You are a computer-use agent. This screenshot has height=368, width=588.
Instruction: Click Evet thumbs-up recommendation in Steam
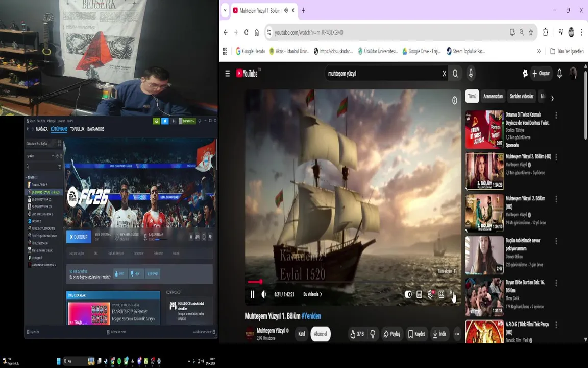[120, 274]
